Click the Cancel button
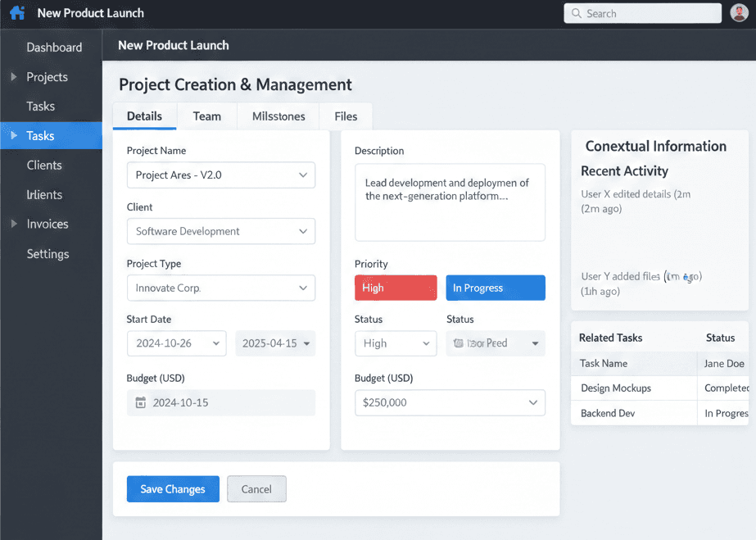The width and height of the screenshot is (756, 540). (x=256, y=489)
